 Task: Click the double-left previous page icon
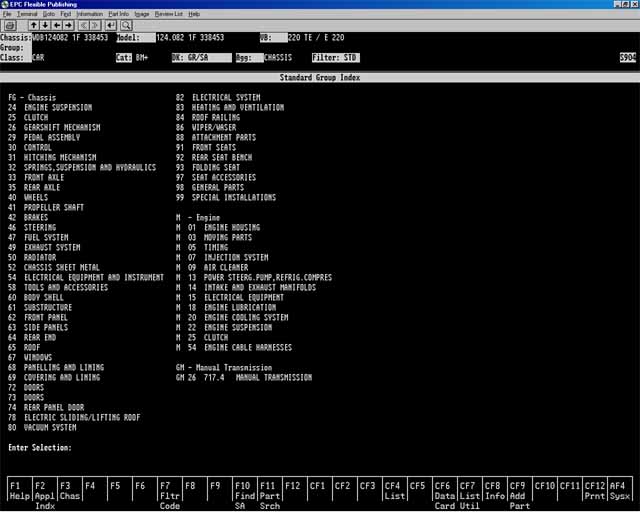tap(84, 25)
